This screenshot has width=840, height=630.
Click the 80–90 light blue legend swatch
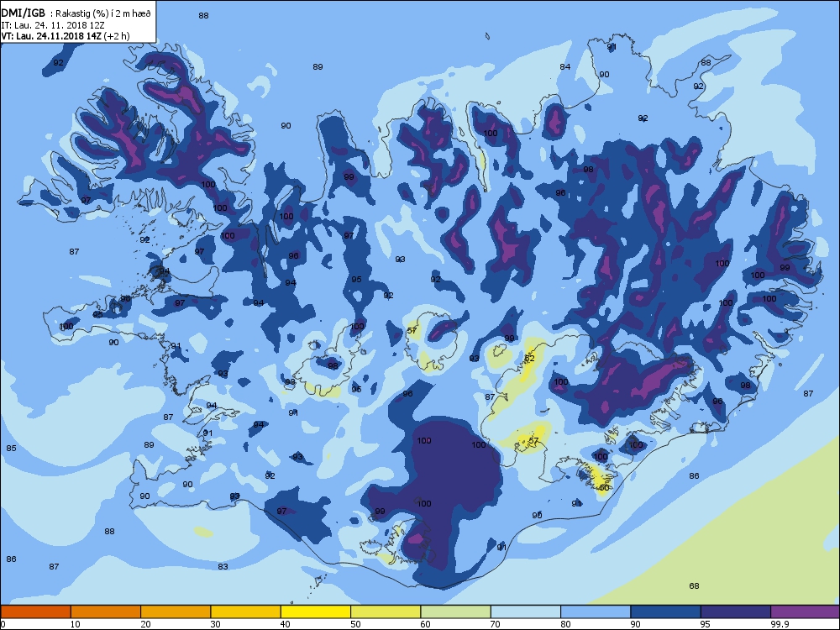coord(596,612)
